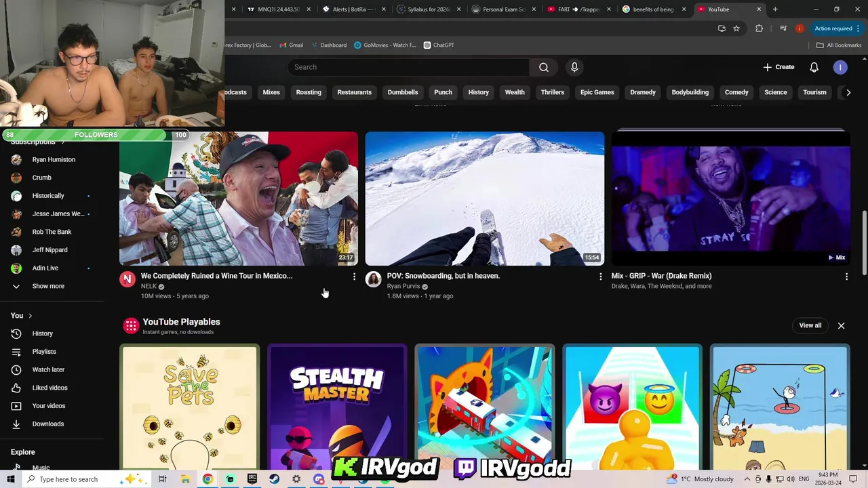Click the Create button
Screen dimensions: 868x488
[778, 67]
